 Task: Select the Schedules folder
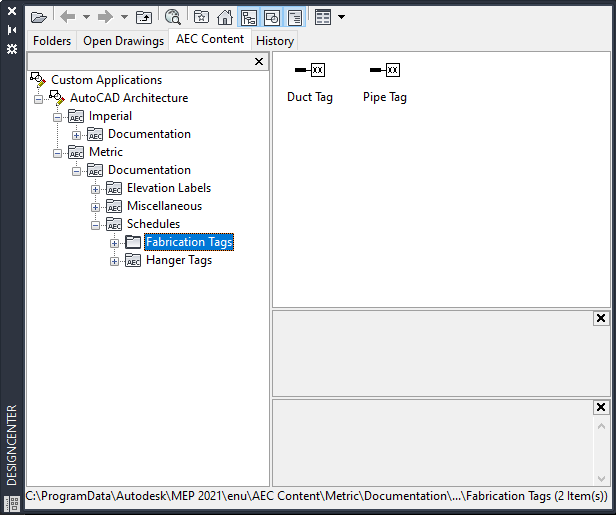coord(153,224)
